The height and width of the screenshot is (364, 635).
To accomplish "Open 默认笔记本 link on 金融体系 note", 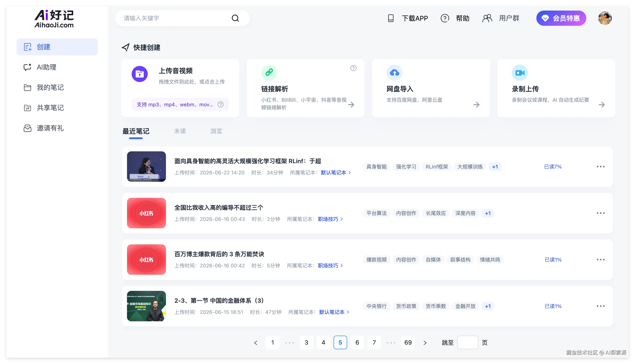I will click(334, 312).
